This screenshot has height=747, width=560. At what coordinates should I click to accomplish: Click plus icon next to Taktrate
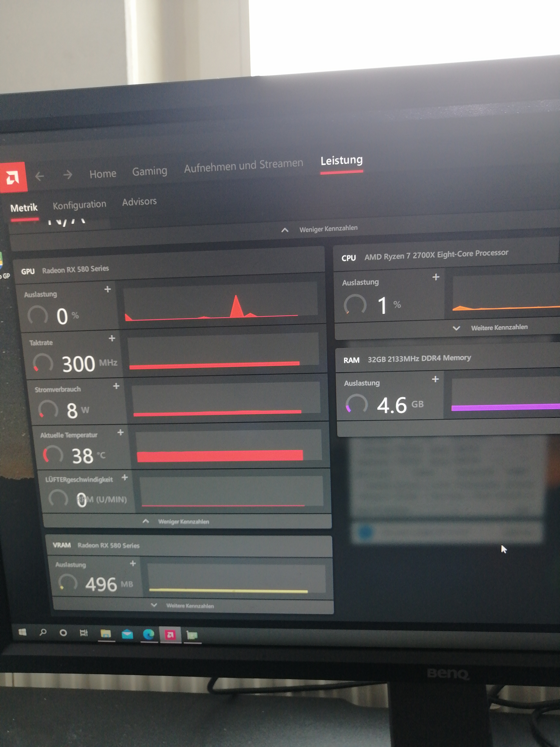tap(112, 338)
